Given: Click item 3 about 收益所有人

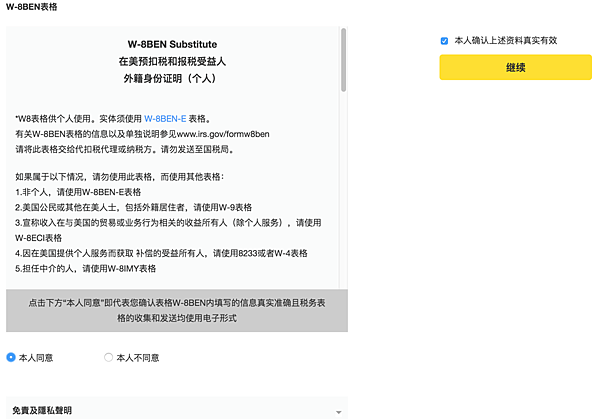Looking at the screenshot, I should [168, 223].
